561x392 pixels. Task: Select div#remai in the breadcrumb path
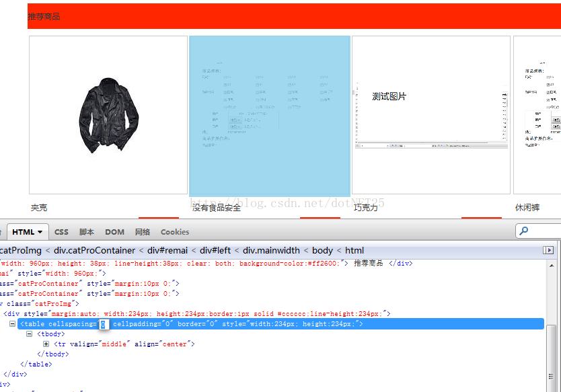coord(167,250)
